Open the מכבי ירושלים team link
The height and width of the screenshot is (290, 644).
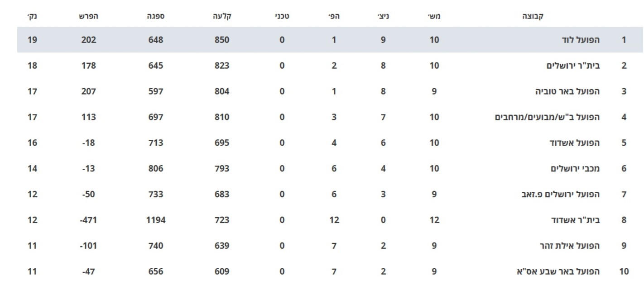coord(575,169)
